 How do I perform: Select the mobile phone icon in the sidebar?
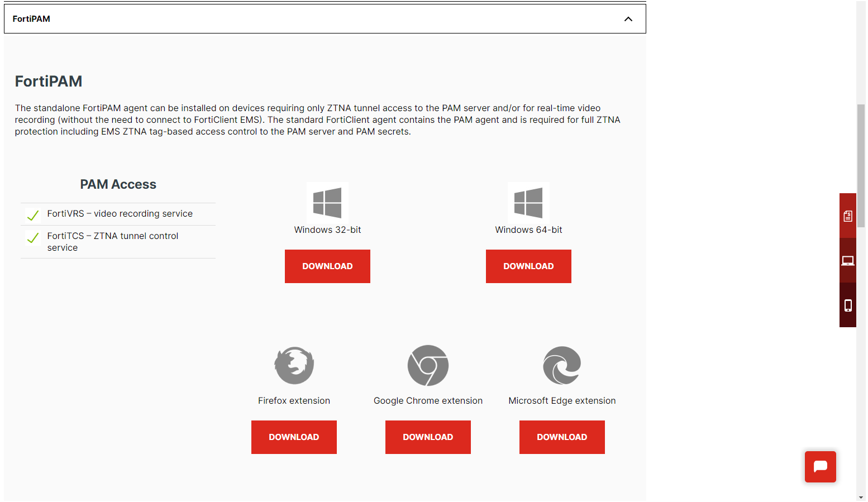[x=848, y=305]
